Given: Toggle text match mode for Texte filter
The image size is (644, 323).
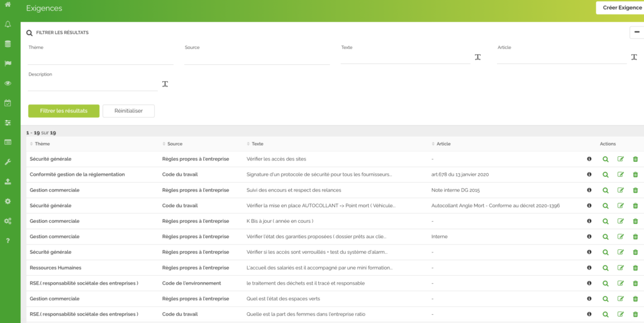Looking at the screenshot, I should click(477, 57).
